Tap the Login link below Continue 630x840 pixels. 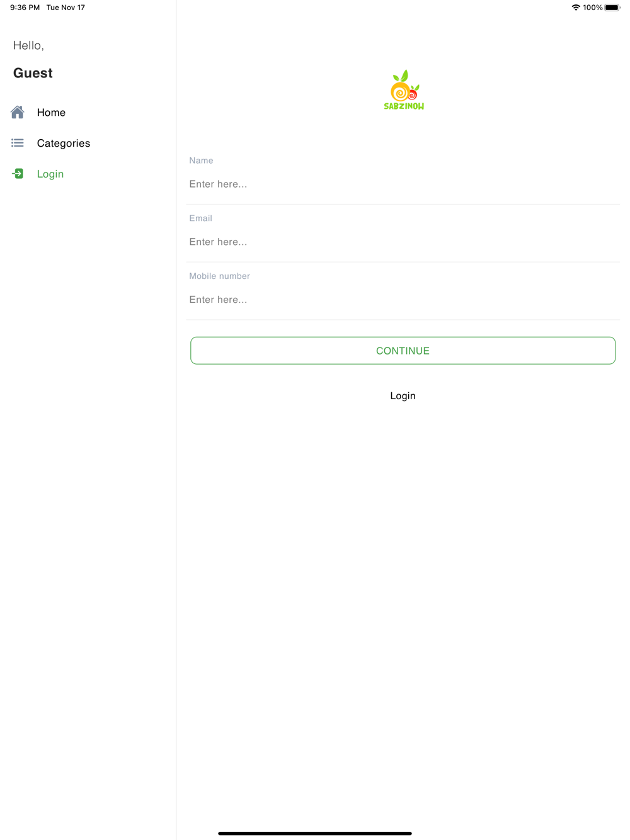click(403, 396)
